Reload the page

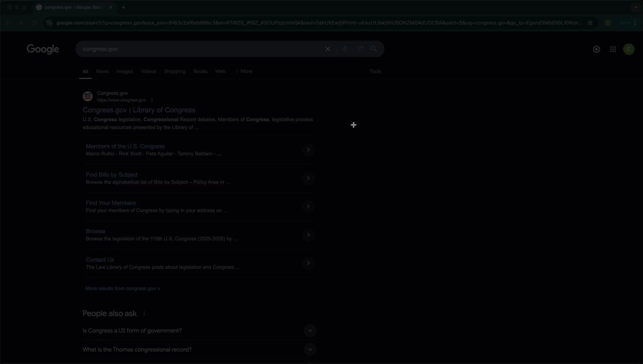point(34,23)
